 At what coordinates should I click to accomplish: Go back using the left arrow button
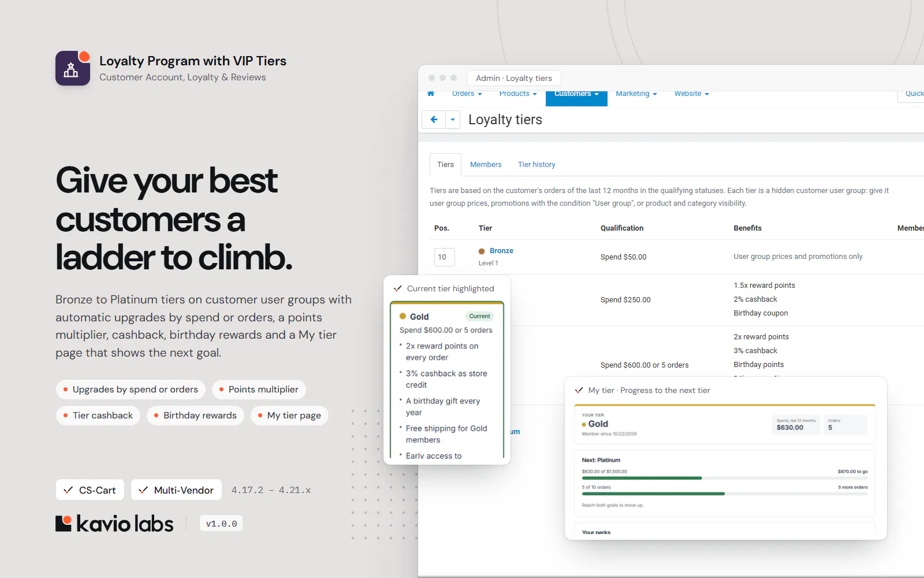(x=434, y=120)
